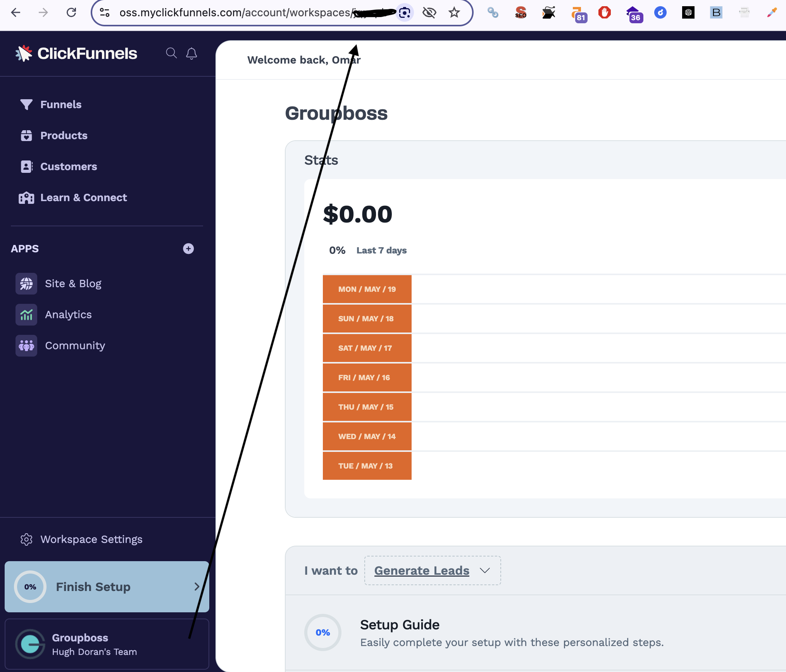Open the Customers menu item
The image size is (786, 672).
tap(69, 167)
